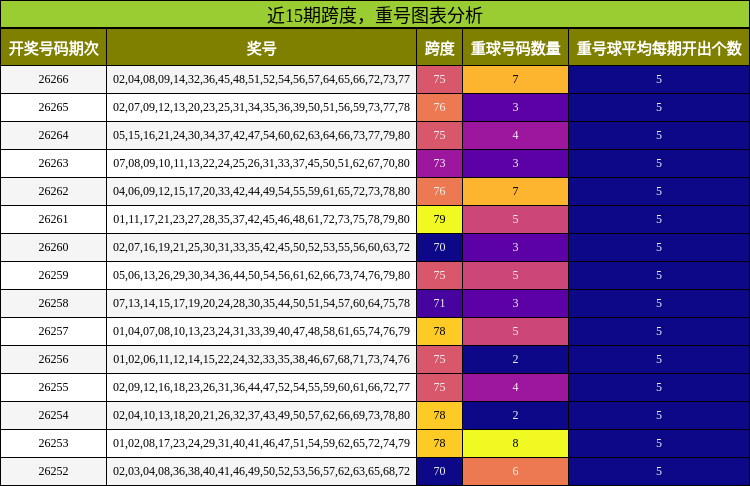
Task: Click issue number 26254
Action: click(x=54, y=415)
